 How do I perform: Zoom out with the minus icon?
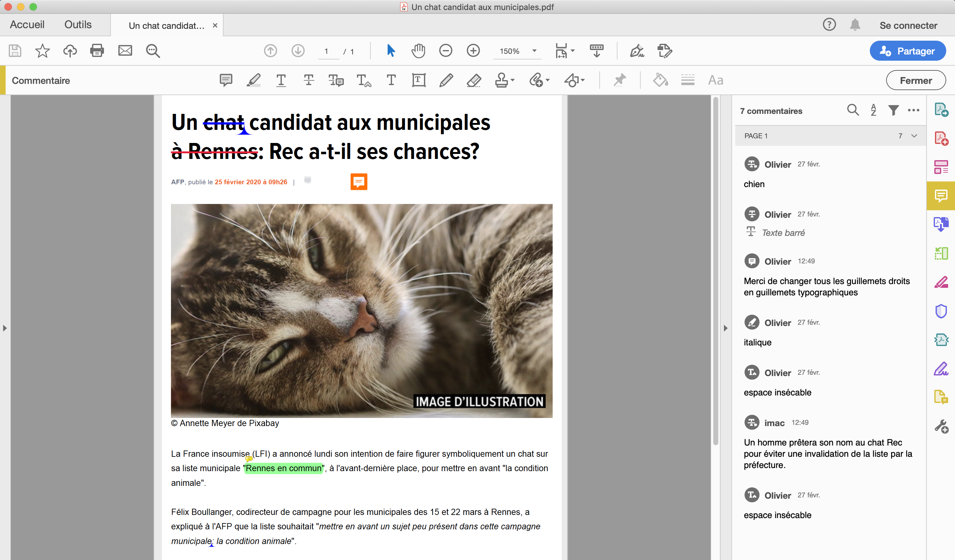point(446,51)
